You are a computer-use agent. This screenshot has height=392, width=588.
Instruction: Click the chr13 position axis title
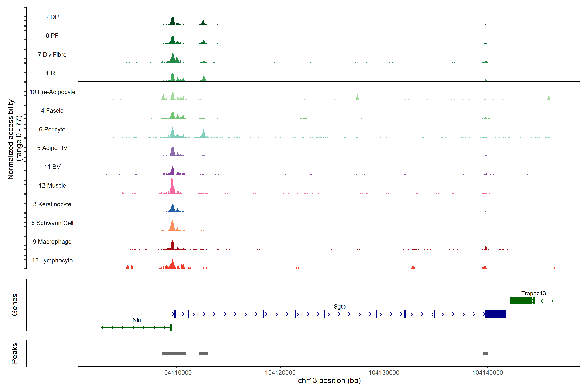[x=329, y=381]
